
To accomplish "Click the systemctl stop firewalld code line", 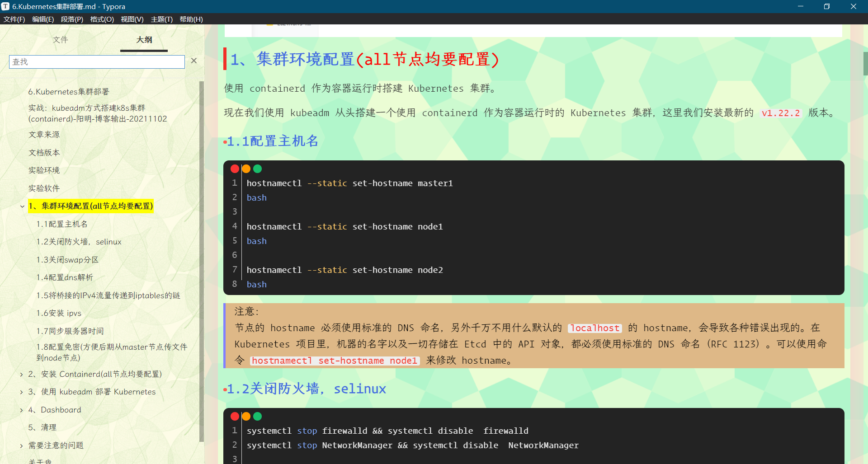I will 387,431.
